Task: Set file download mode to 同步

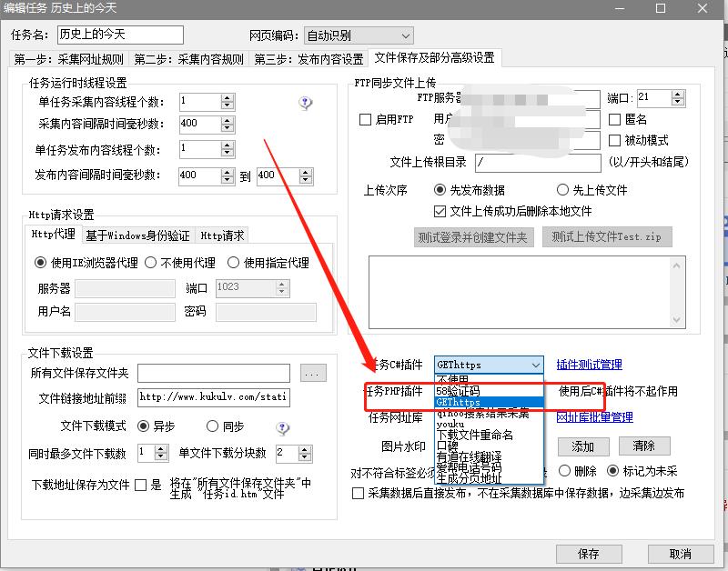Action: pos(212,426)
